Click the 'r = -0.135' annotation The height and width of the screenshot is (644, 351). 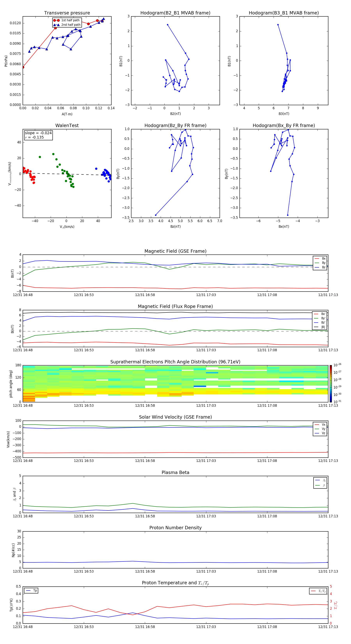35,137
